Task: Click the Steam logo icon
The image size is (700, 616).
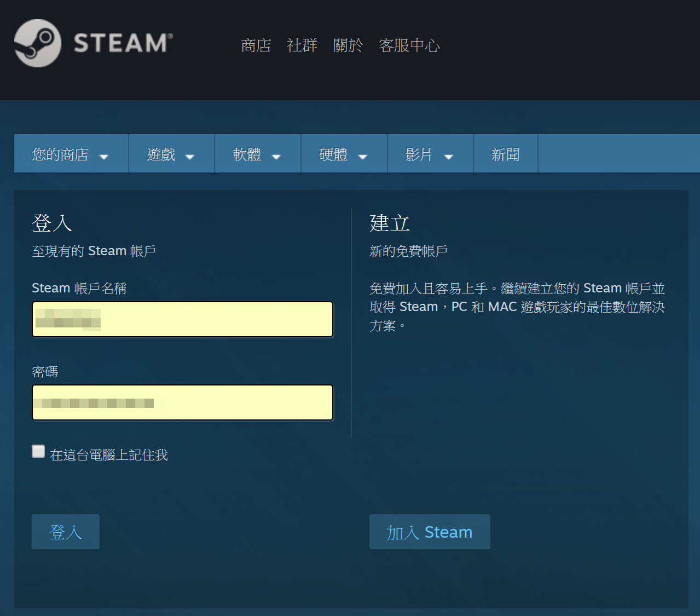Action: (37, 43)
